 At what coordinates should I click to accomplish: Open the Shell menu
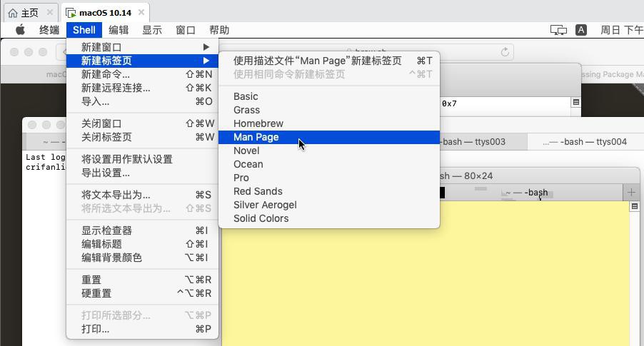tap(84, 30)
